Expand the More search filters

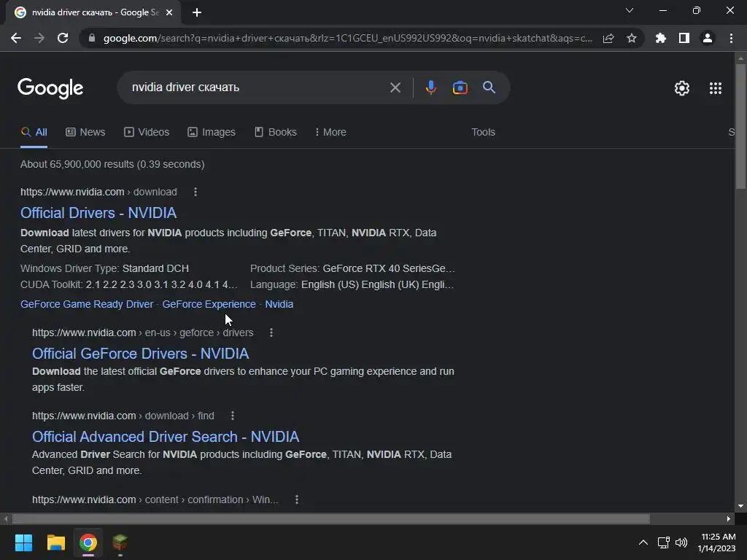[330, 133]
